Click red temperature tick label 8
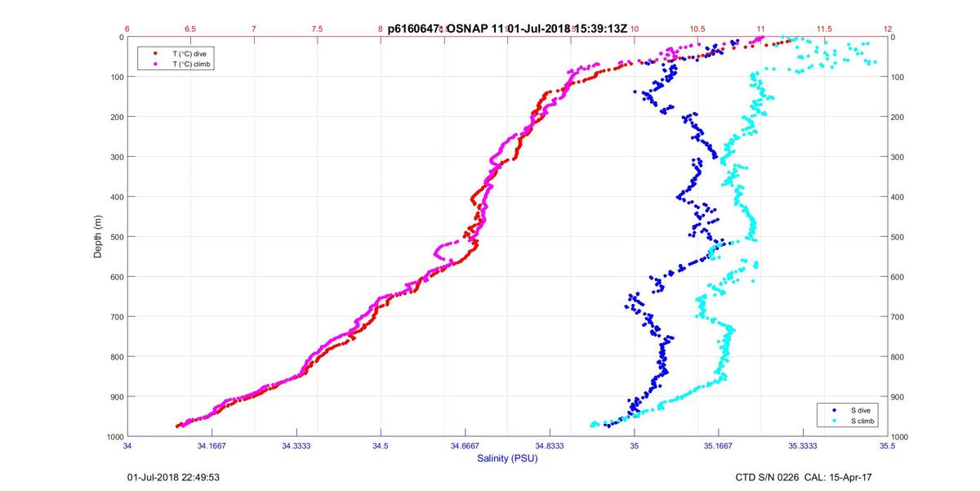Viewport: 980px width, 491px height. 381,28
